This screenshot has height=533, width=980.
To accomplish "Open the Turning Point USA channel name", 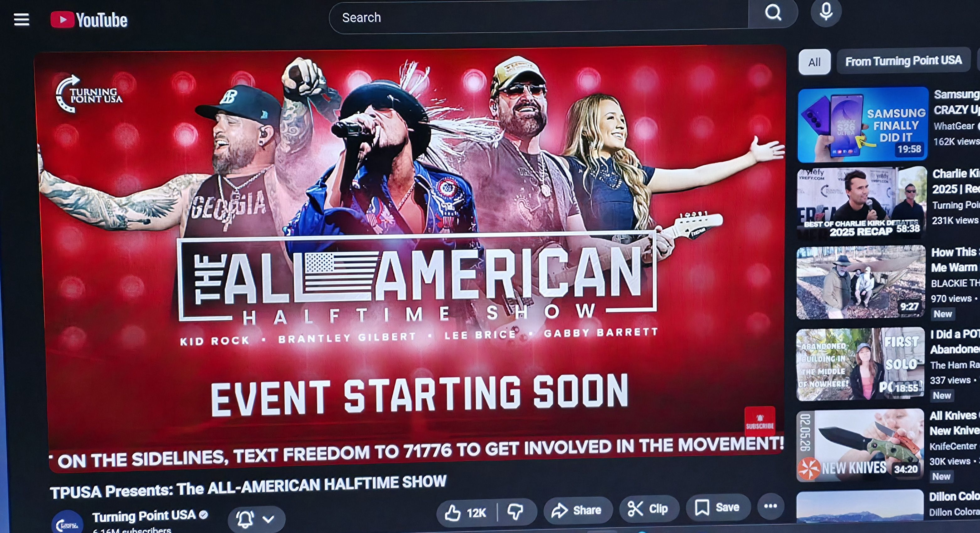I will coord(144,516).
